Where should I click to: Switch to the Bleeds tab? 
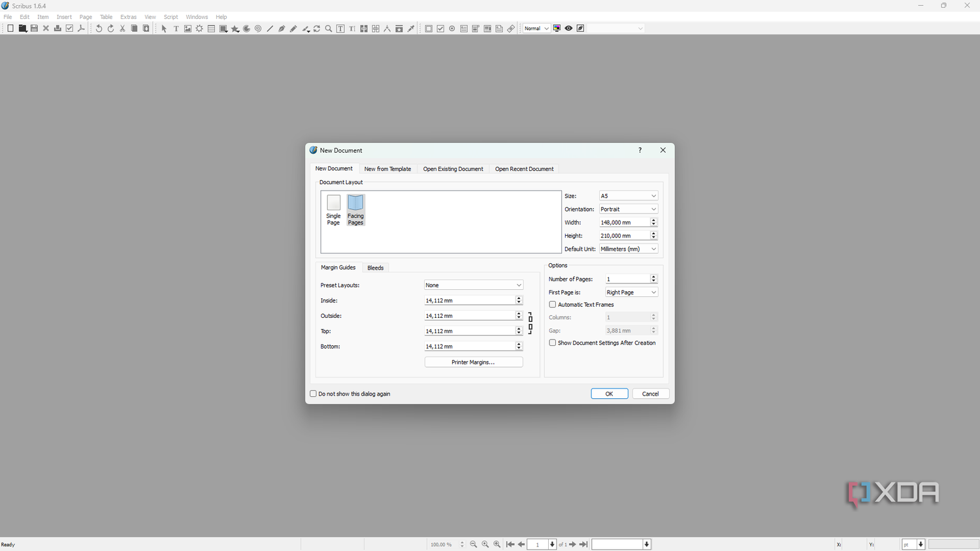pyautogui.click(x=375, y=268)
